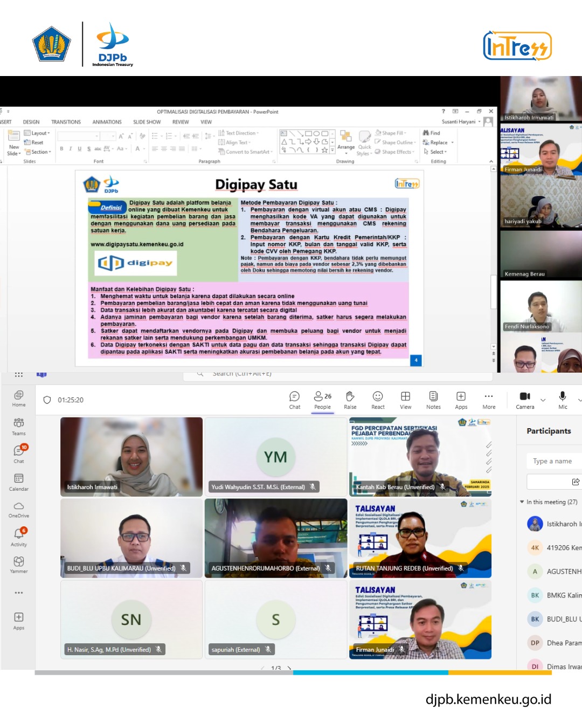Image resolution: width=582 pixels, height=728 pixels.
Task: Apply Italic formatting in Font group
Action: [70, 149]
